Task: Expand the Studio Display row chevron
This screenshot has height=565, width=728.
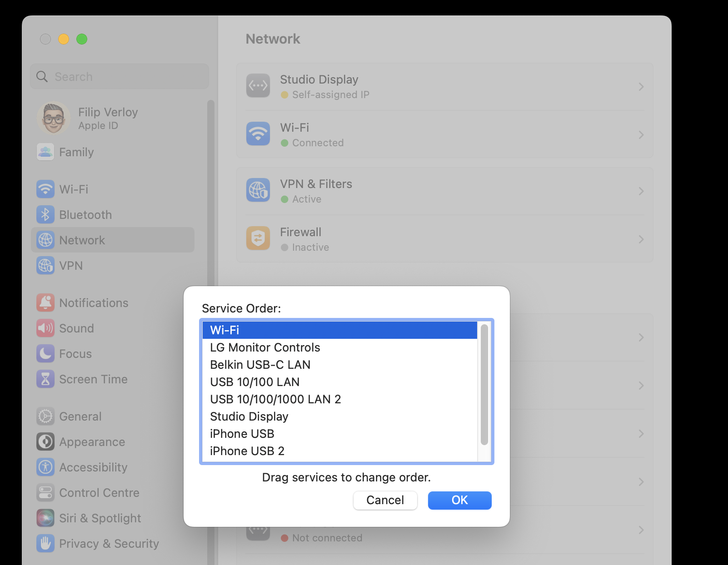Action: [641, 86]
